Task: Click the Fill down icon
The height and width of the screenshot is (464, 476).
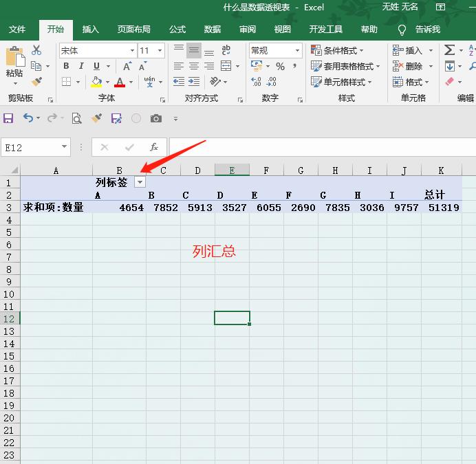Action: coord(450,66)
